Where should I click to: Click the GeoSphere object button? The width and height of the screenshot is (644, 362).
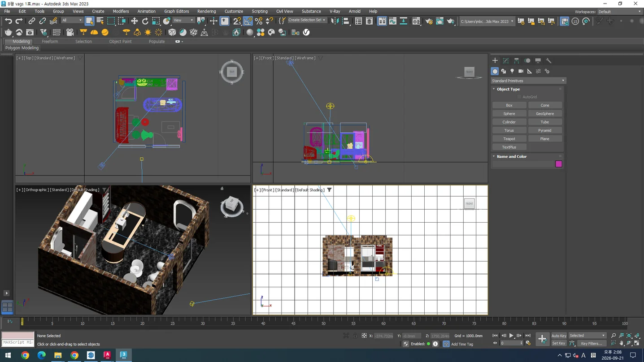[x=545, y=114]
